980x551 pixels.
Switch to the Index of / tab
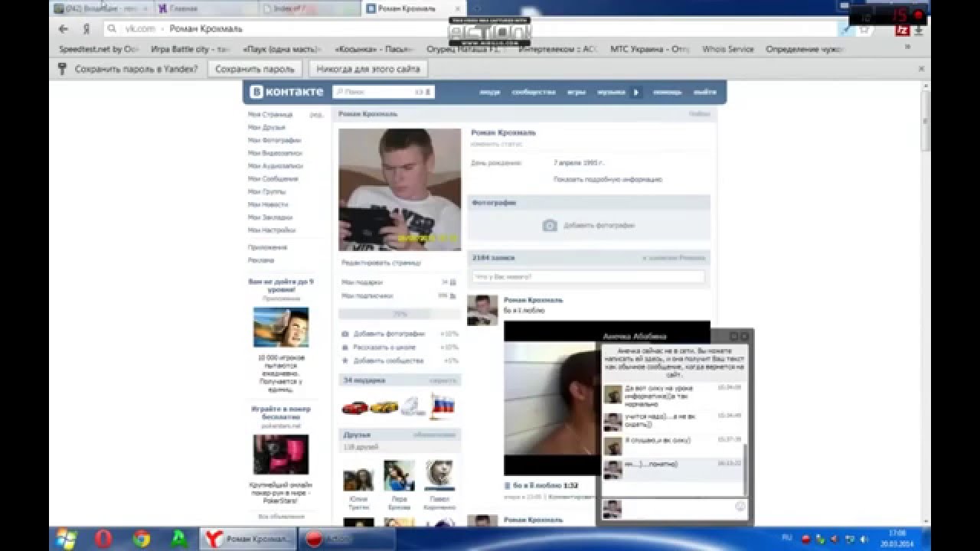309,8
